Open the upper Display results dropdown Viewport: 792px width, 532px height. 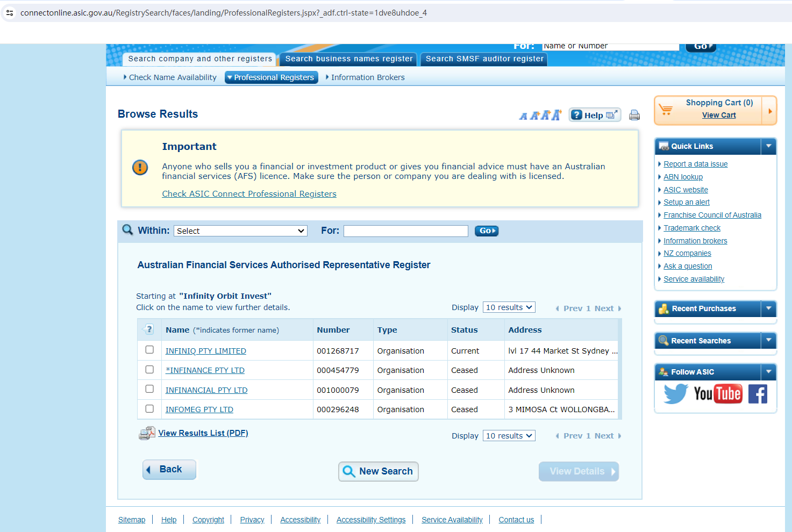[509, 307]
